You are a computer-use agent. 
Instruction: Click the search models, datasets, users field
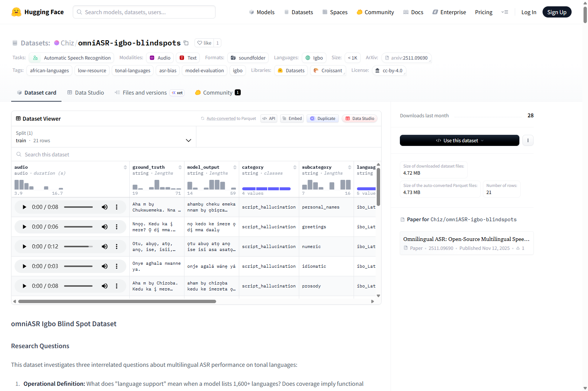tap(144, 12)
